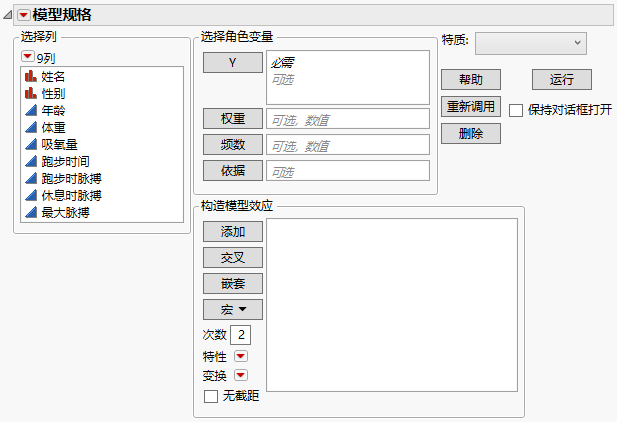Click the Y role button
This screenshot has height=422, width=617.
pos(233,63)
